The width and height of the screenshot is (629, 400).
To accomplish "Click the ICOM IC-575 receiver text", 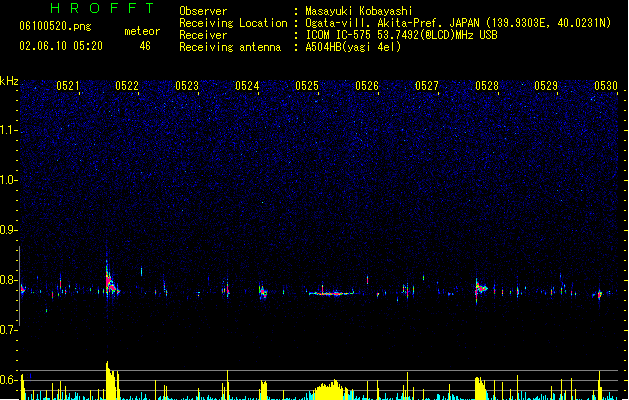I will pyautogui.click(x=401, y=35).
